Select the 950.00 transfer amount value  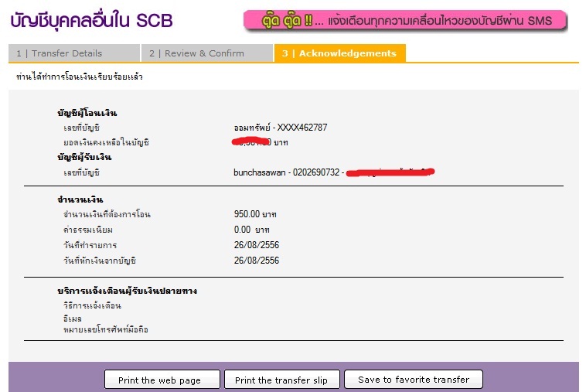click(x=255, y=214)
